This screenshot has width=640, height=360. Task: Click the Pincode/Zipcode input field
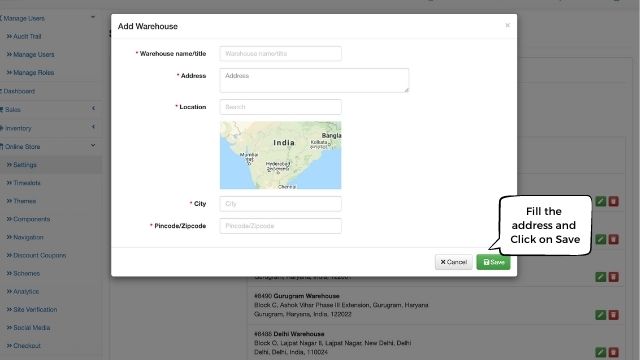pyautogui.click(x=280, y=226)
